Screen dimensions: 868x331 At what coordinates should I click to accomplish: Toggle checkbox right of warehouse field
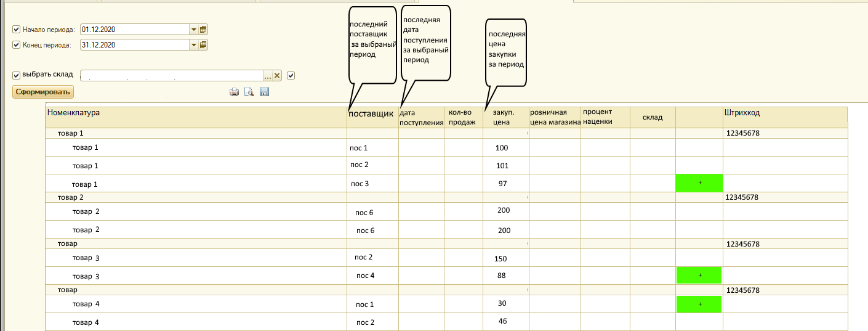click(x=291, y=76)
